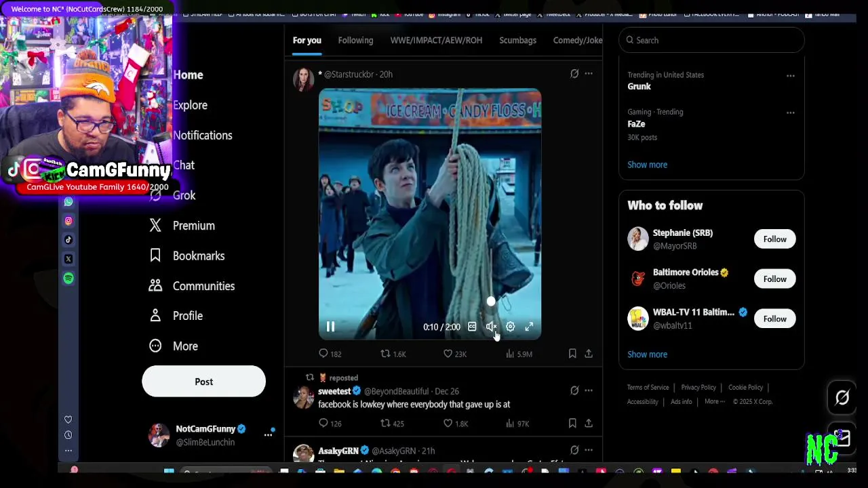Open the Grunk trending topic

(x=639, y=87)
